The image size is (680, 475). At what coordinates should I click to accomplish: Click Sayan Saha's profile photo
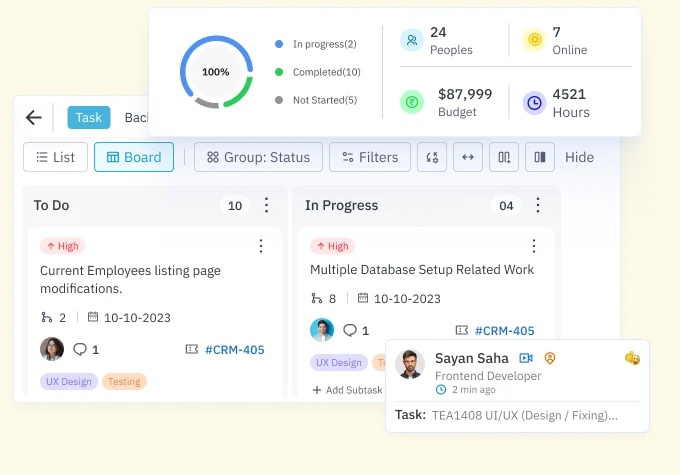410,364
